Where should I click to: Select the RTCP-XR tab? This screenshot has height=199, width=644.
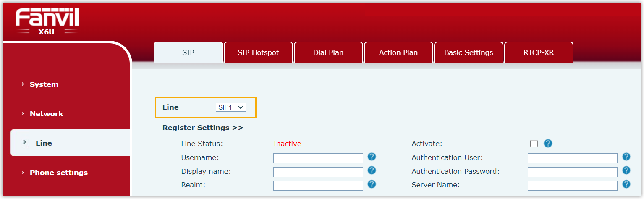pos(539,53)
